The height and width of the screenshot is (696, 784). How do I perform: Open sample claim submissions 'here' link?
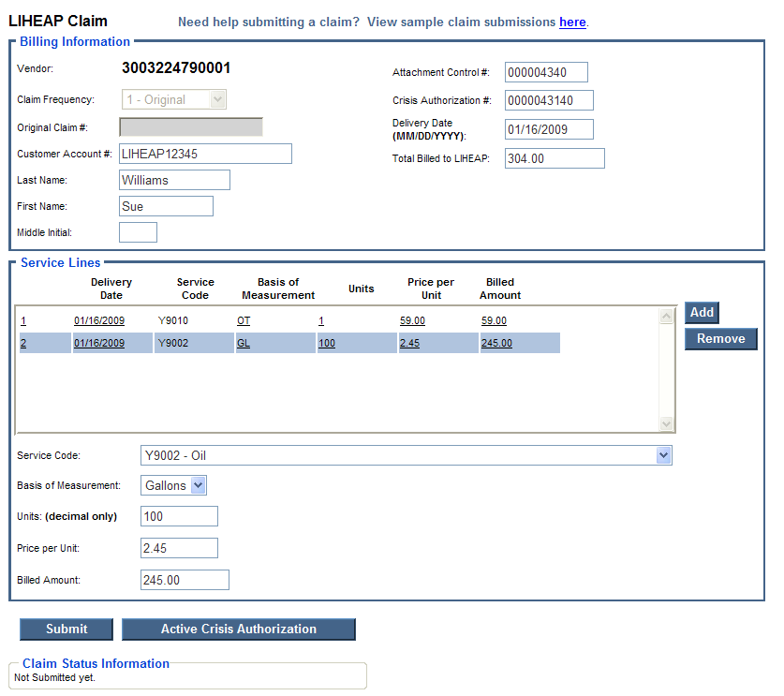(572, 22)
